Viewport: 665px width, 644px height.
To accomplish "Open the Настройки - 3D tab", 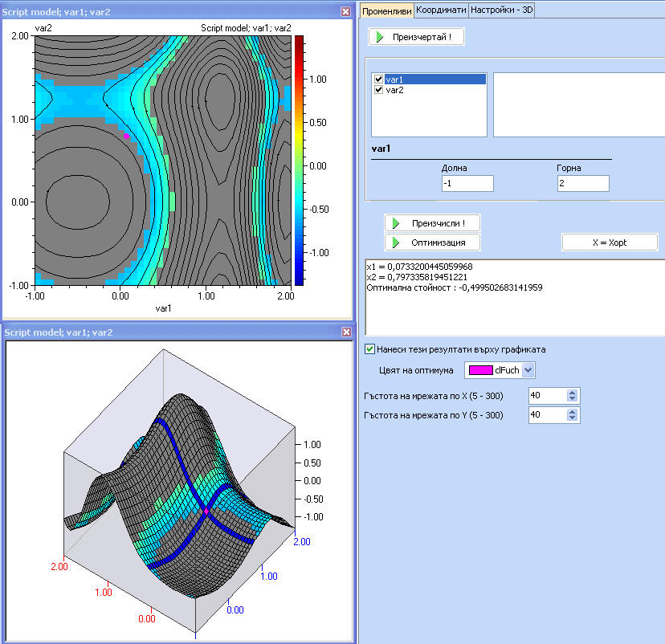I will click(x=501, y=10).
